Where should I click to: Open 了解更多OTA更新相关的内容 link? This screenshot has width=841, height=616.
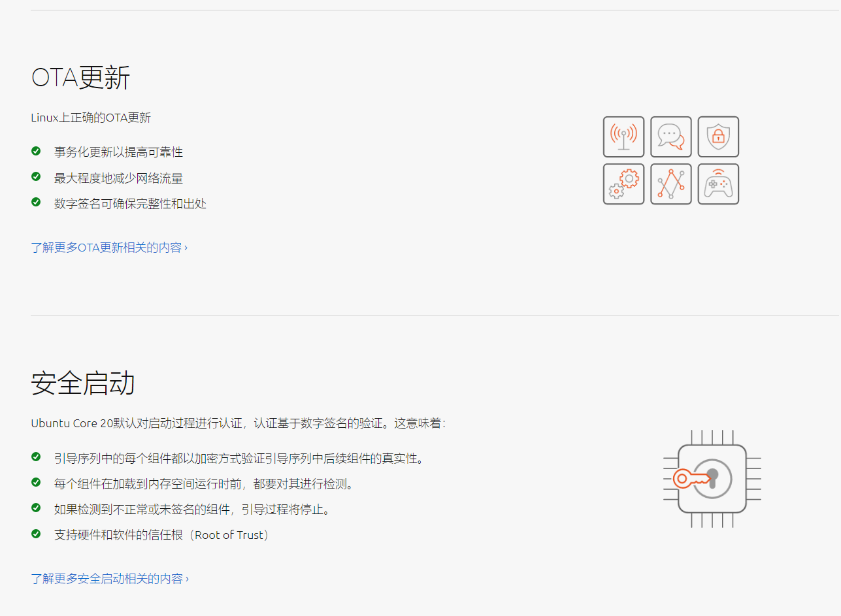(x=109, y=248)
